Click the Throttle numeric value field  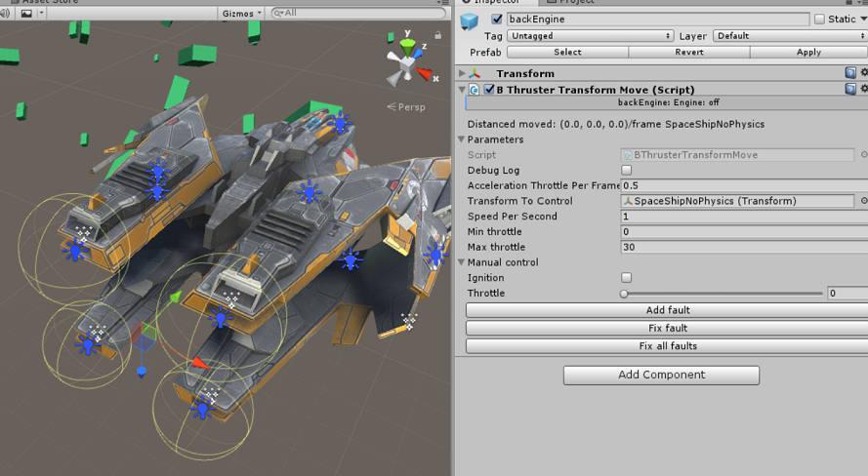[x=847, y=294]
